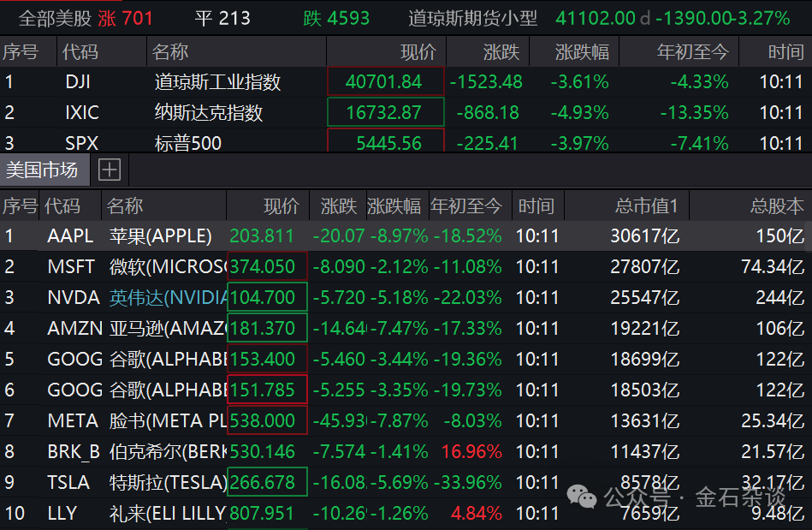This screenshot has height=530, width=812.
Task: Switch to the 美国市场 tab
Action: [42, 170]
